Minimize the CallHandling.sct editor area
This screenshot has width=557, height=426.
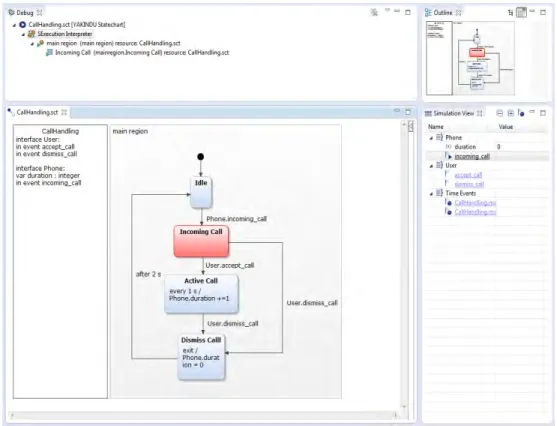click(397, 111)
